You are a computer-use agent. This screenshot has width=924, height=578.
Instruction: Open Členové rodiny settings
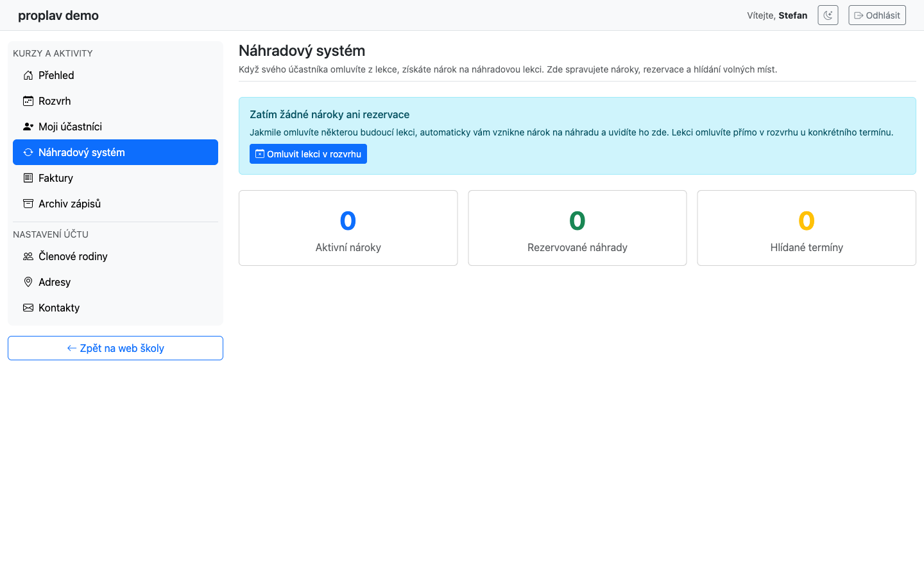coord(116,256)
